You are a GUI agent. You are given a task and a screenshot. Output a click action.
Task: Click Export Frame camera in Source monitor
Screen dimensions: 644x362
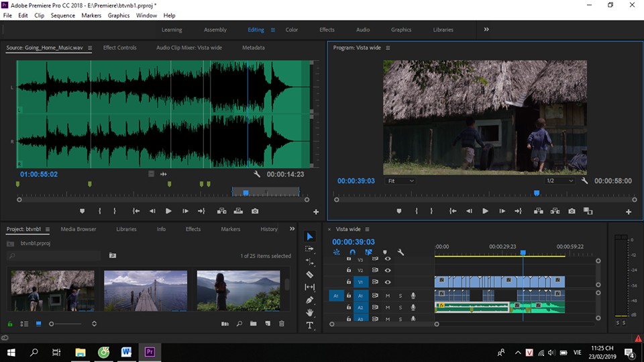[255, 211]
